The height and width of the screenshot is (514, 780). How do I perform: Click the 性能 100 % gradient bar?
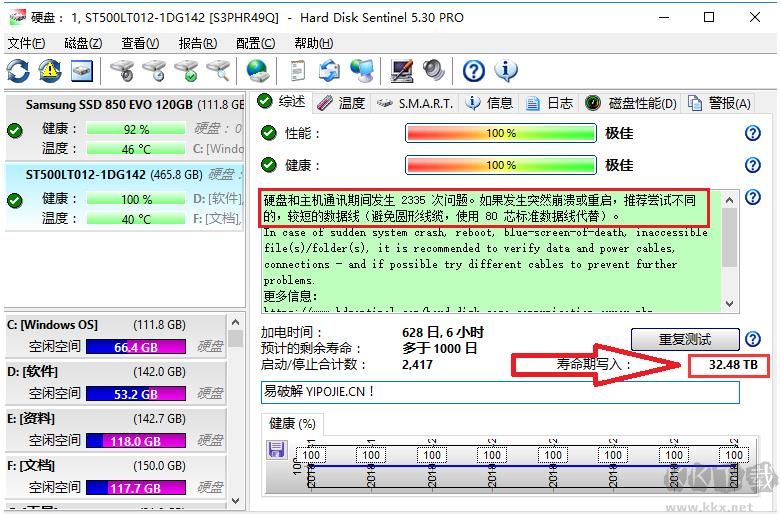(x=501, y=133)
